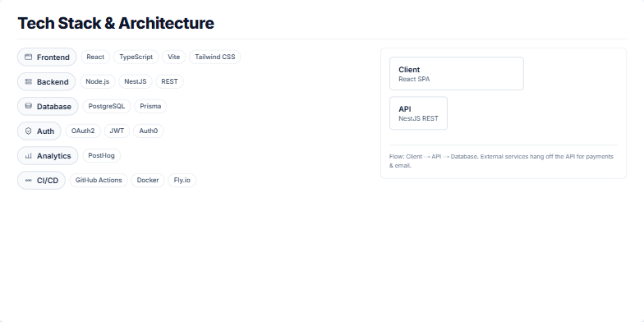Screen dimensions: 644x322
Task: Select the TypeScript tag
Action: (x=136, y=57)
